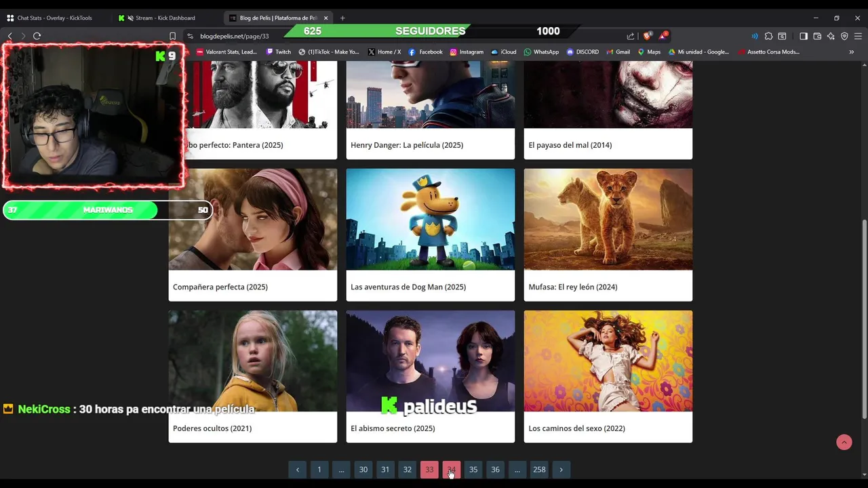Image resolution: width=868 pixels, height=488 pixels.
Task: Go to pagination page 36
Action: click(496, 470)
